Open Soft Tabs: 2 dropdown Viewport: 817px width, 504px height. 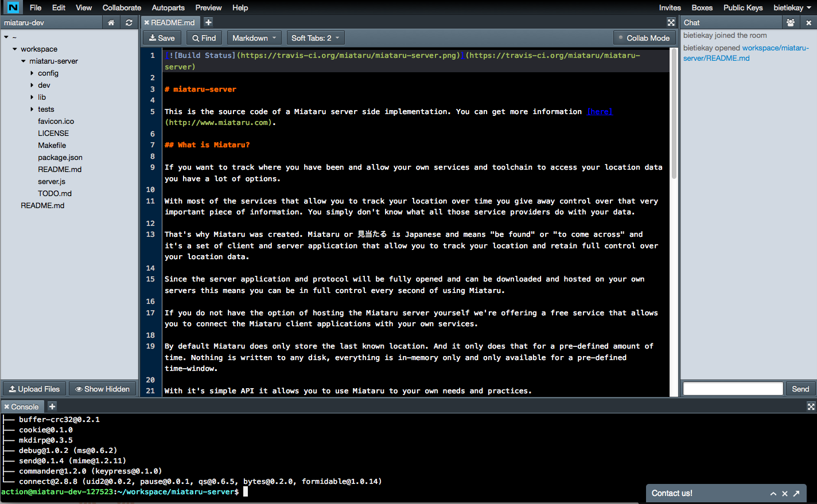316,38
